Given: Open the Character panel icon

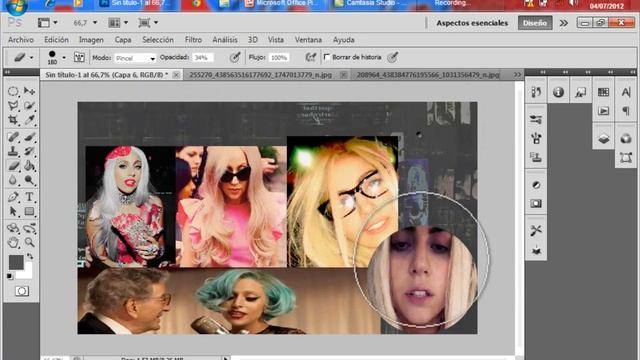Looking at the screenshot, I should point(626,92).
